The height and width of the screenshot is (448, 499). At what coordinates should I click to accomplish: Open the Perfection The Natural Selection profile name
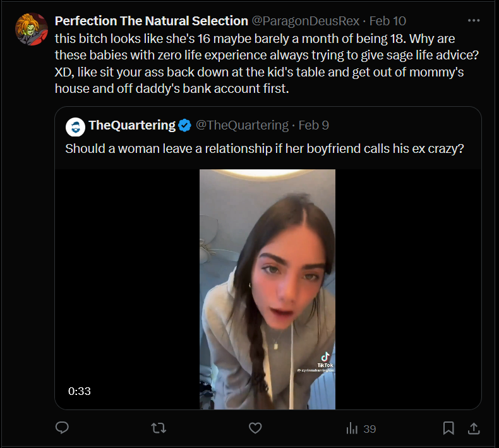(x=152, y=21)
